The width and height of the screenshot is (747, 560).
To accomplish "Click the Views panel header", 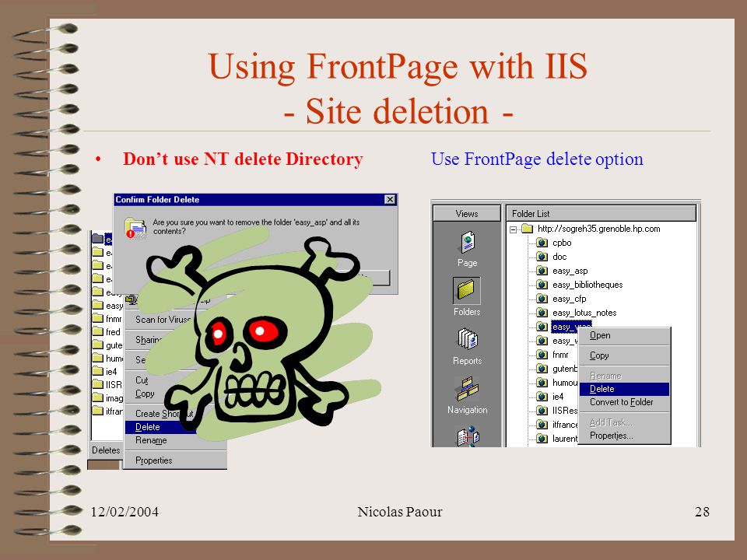I will point(467,214).
